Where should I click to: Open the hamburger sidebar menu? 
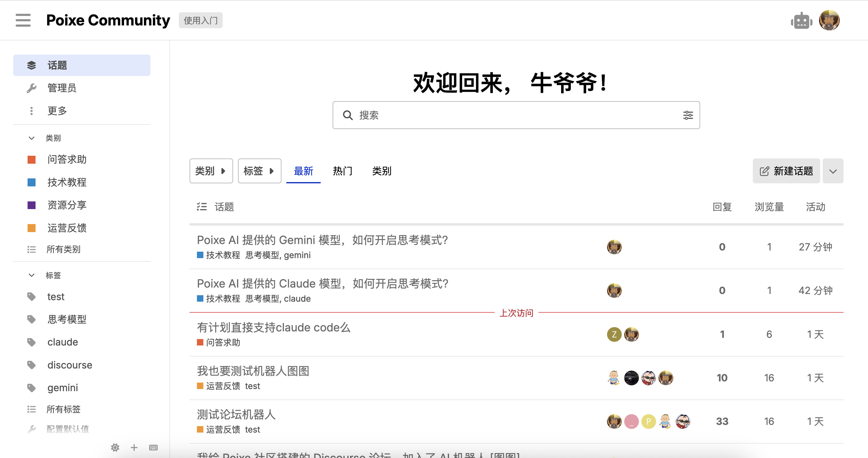coord(23,20)
